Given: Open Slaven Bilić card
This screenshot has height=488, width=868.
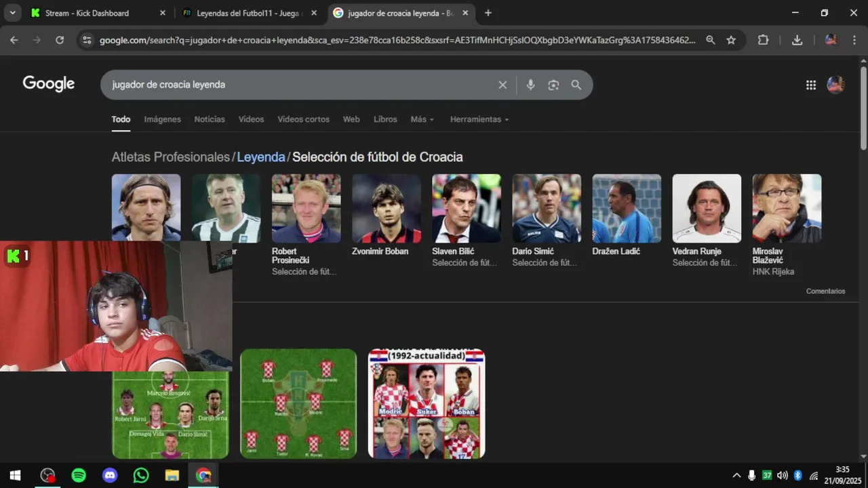Looking at the screenshot, I should coord(467,220).
